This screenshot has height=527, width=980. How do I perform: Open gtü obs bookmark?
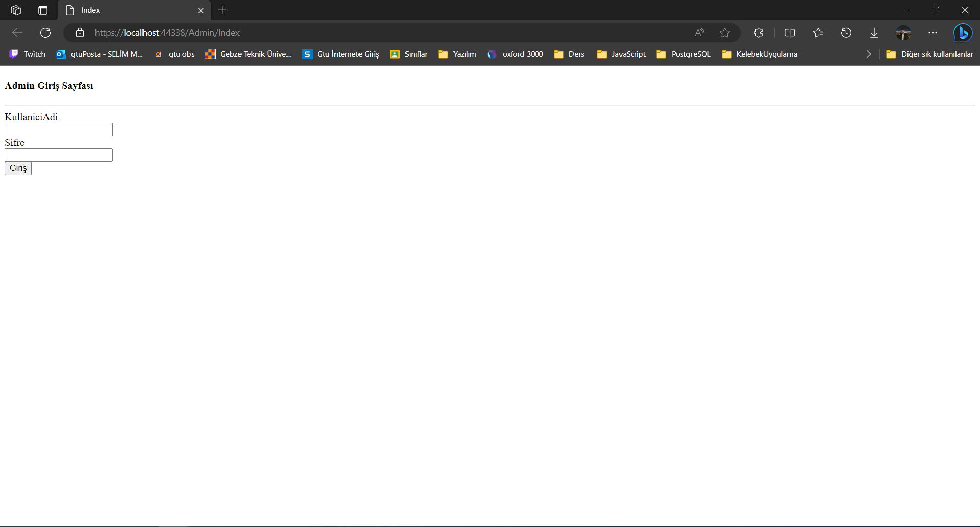pos(175,54)
